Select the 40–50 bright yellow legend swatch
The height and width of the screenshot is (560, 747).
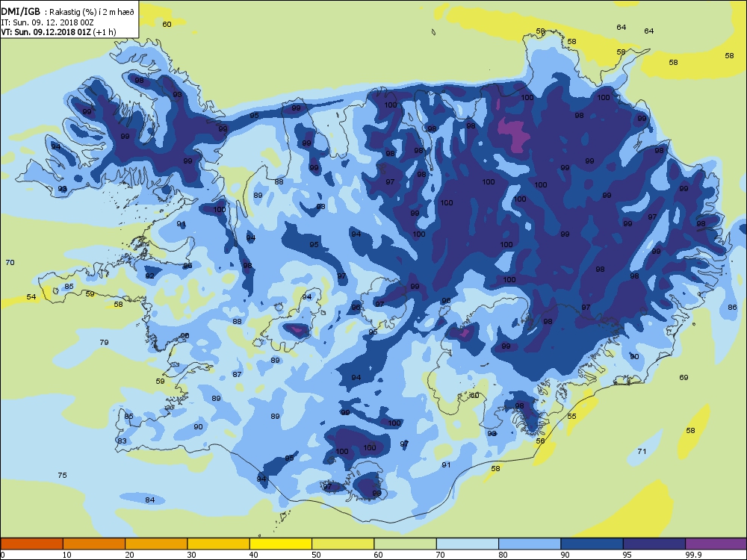click(281, 544)
